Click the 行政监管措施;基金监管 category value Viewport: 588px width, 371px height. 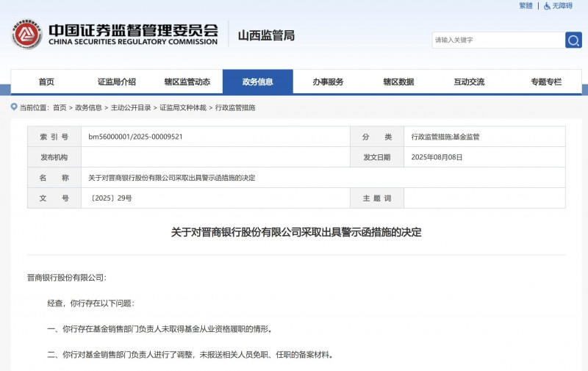(x=445, y=137)
